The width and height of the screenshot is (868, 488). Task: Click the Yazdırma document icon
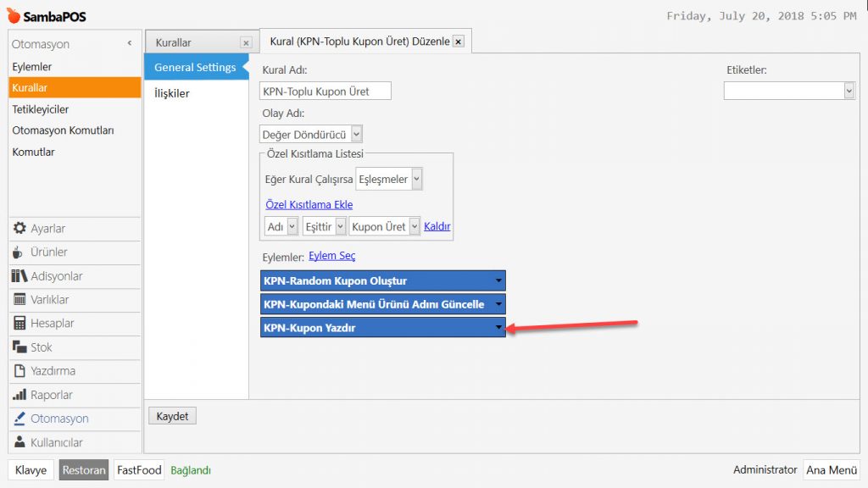[19, 371]
